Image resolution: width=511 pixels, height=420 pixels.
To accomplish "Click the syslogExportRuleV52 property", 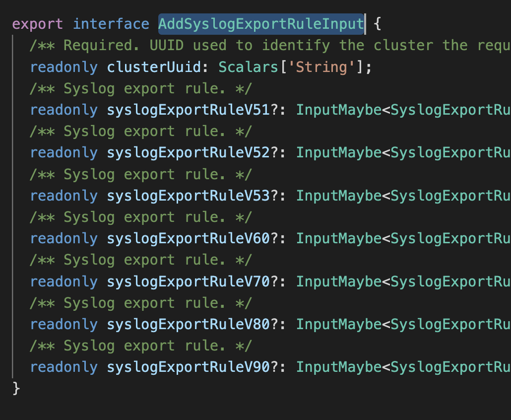I will 189,153.
